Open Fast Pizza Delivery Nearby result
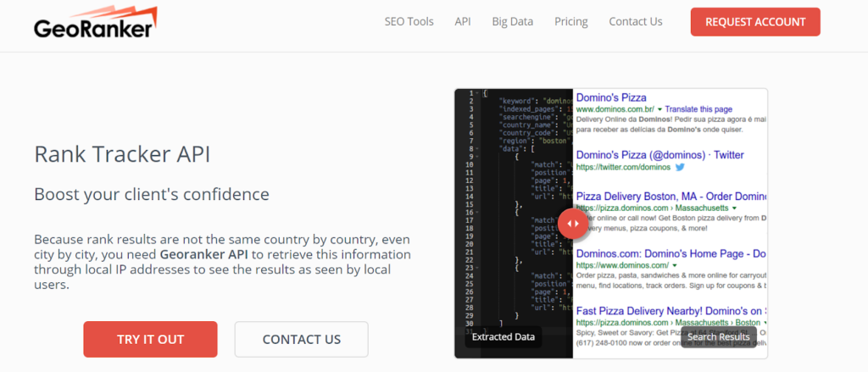The image size is (868, 372). coord(671,310)
